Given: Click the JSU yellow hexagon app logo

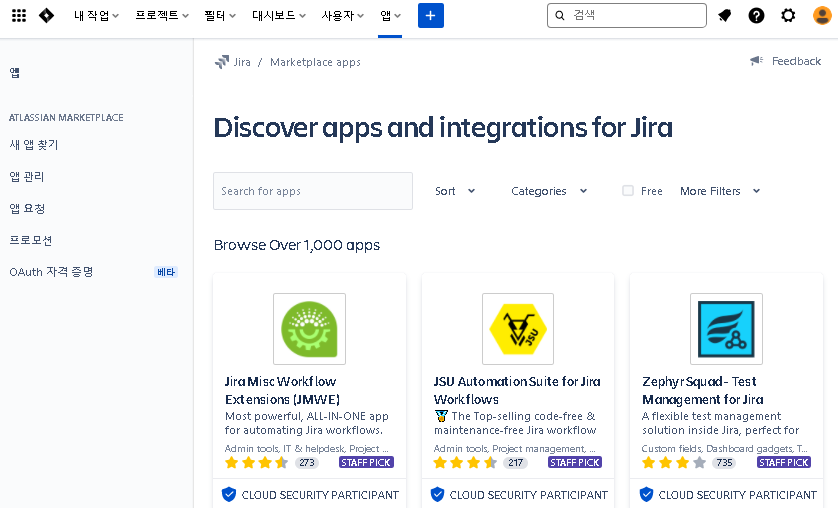Looking at the screenshot, I should click(518, 329).
